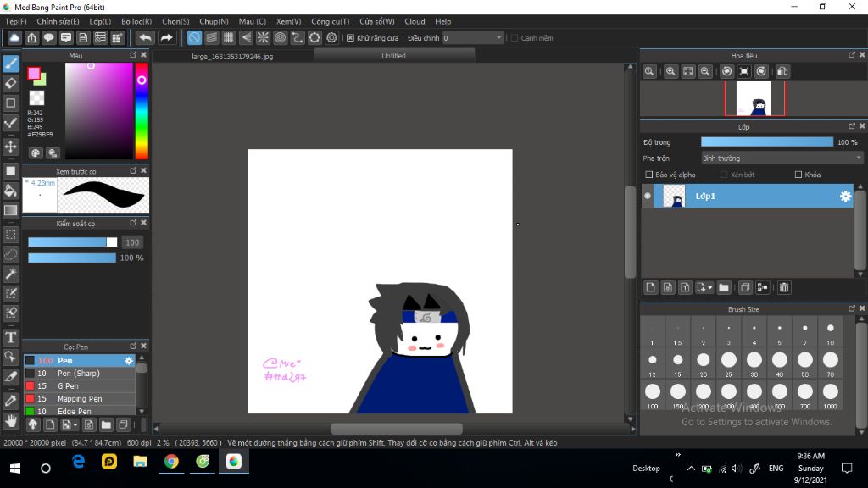This screenshot has width=868, height=488.
Task: Open snap settings gear in the toolbar
Action: point(331,37)
